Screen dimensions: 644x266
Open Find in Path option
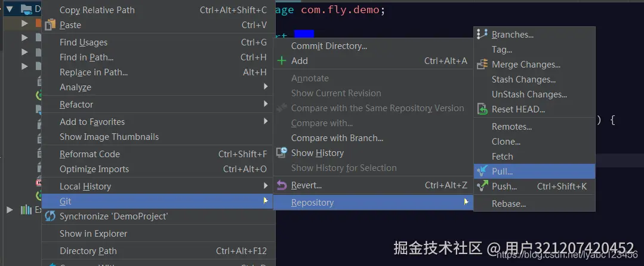point(87,57)
